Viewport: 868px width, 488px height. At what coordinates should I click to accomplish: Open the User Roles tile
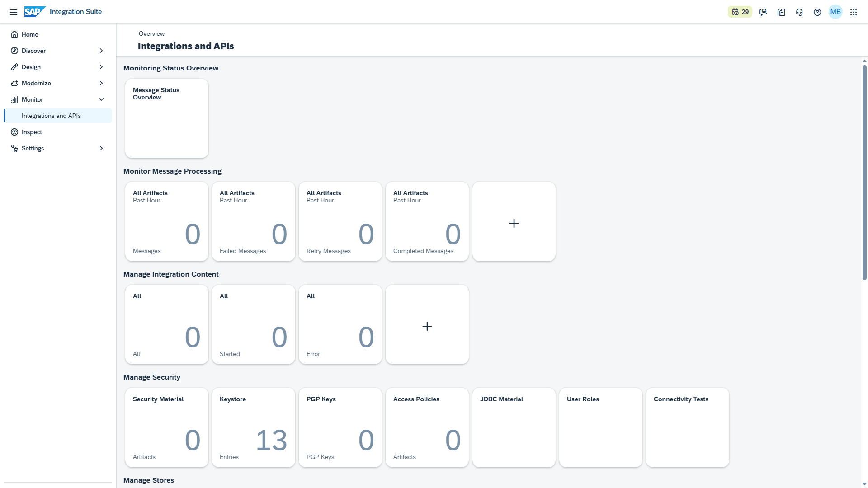(601, 427)
